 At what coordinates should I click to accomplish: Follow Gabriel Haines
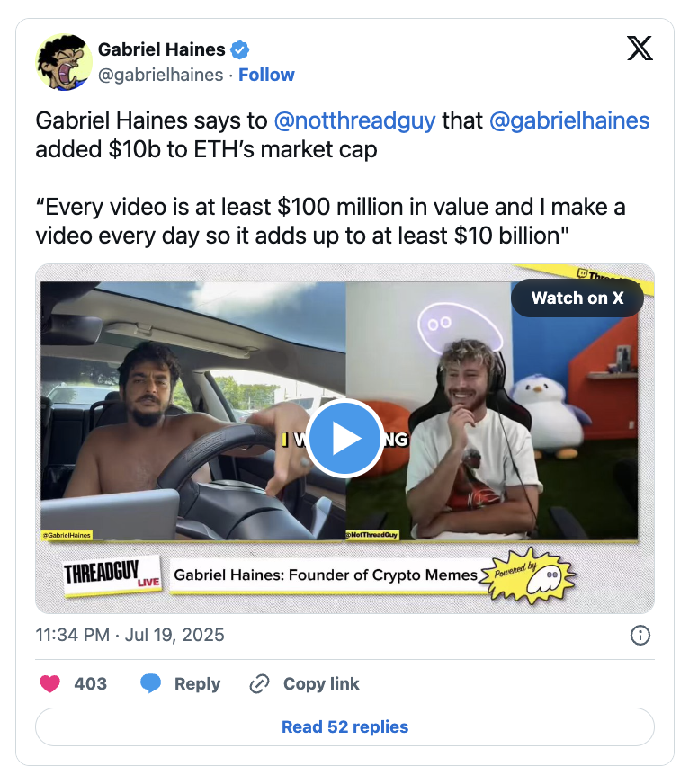[266, 75]
